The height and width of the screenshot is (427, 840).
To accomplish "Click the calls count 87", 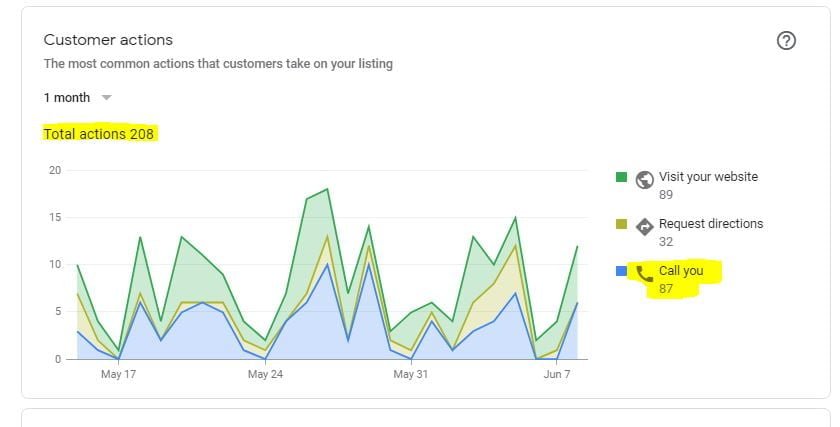I will pyautogui.click(x=666, y=289).
